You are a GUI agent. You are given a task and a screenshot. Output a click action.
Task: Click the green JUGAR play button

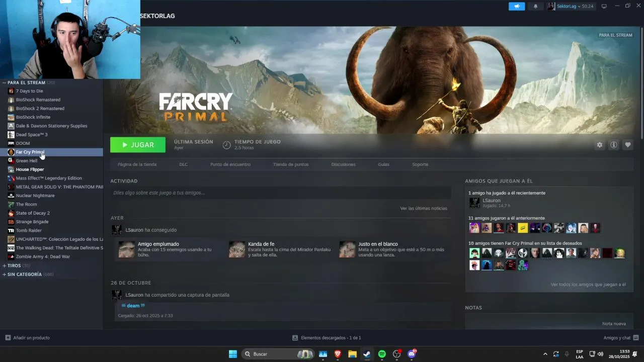click(138, 145)
